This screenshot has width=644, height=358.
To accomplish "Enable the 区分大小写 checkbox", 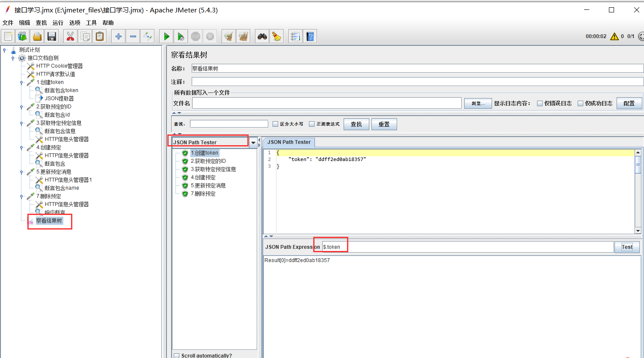I will pyautogui.click(x=276, y=124).
